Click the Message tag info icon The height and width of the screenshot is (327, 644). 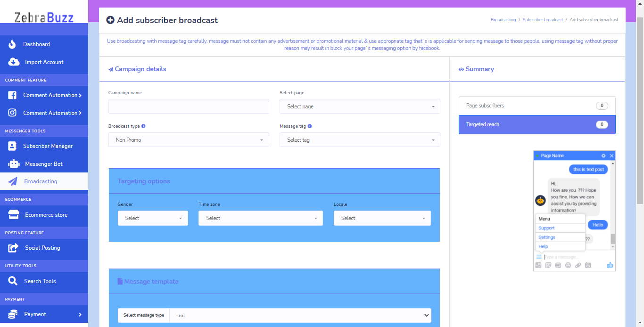click(x=310, y=126)
